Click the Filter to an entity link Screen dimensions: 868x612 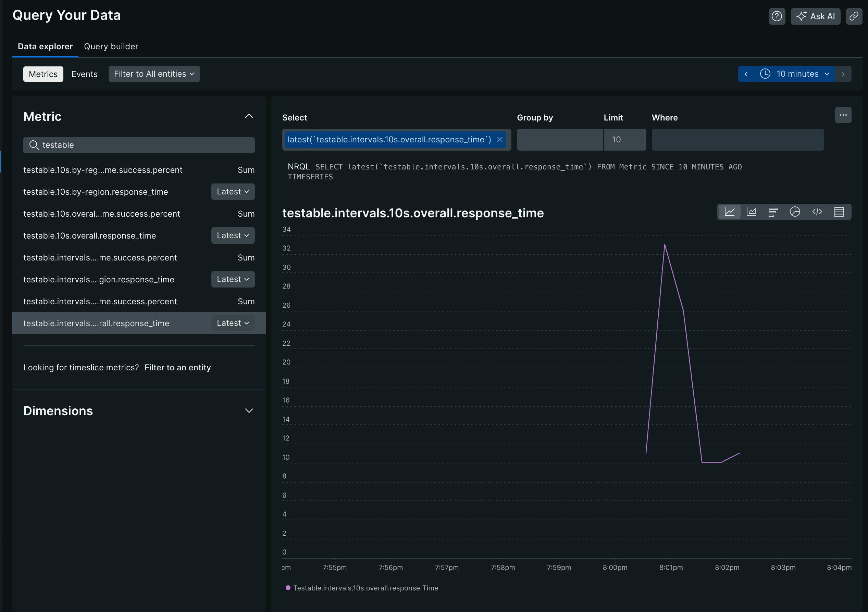click(177, 368)
